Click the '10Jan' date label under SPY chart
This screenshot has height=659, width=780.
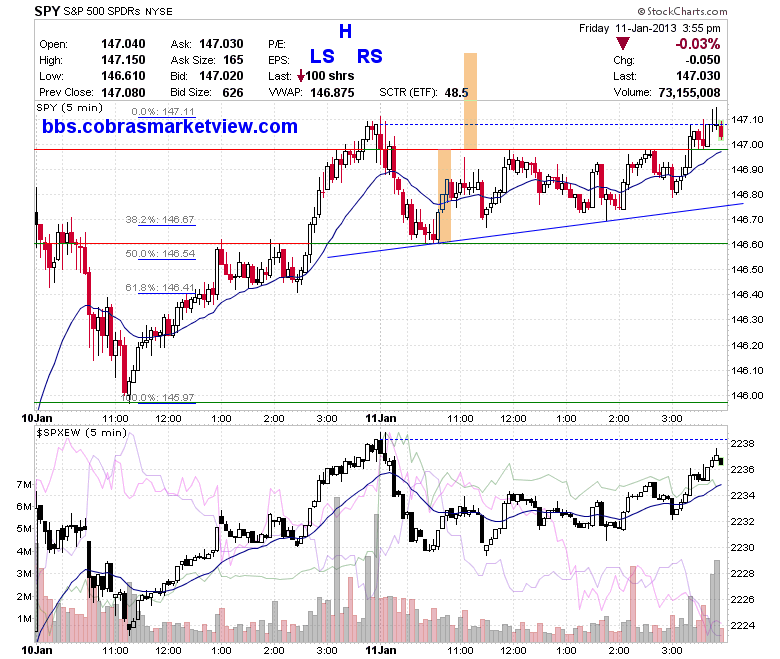coord(36,418)
